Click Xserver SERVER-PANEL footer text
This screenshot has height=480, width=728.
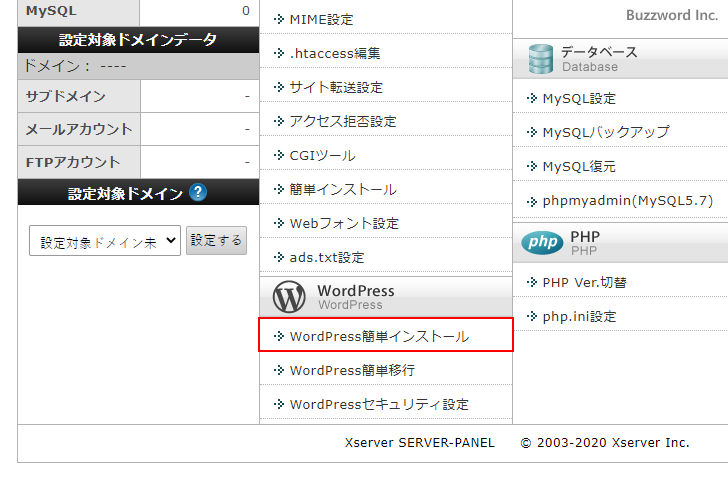tap(420, 443)
